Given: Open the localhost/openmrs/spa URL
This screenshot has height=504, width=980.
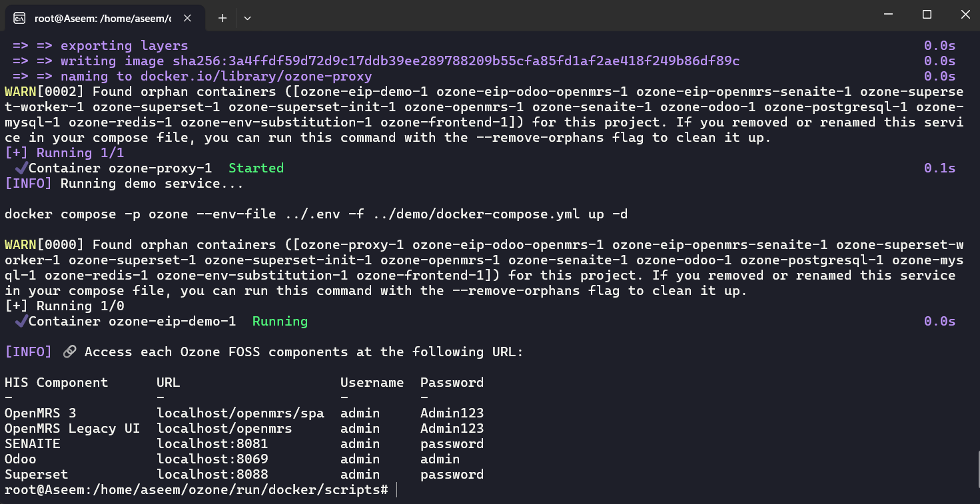Looking at the screenshot, I should point(241,413).
